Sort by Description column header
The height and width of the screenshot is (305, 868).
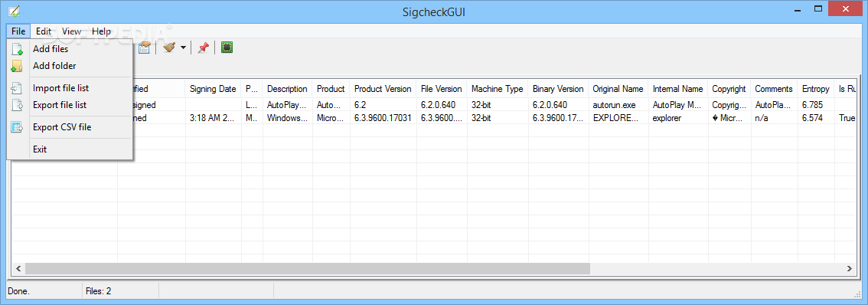287,89
